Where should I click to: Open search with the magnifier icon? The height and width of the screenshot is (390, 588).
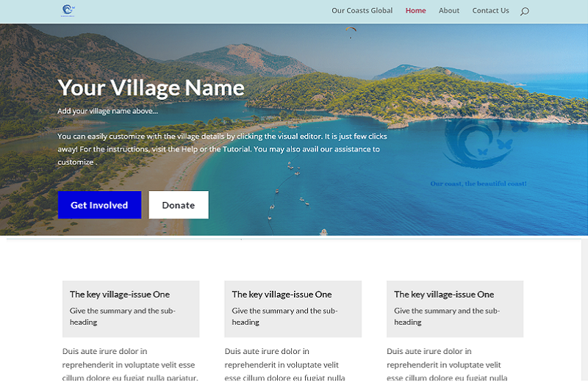pos(524,11)
